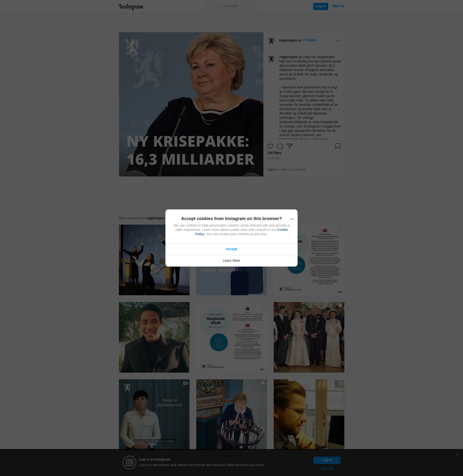Click Log in to like or comment link
Image resolution: width=463 pixels, height=476 pixels.
click(272, 170)
